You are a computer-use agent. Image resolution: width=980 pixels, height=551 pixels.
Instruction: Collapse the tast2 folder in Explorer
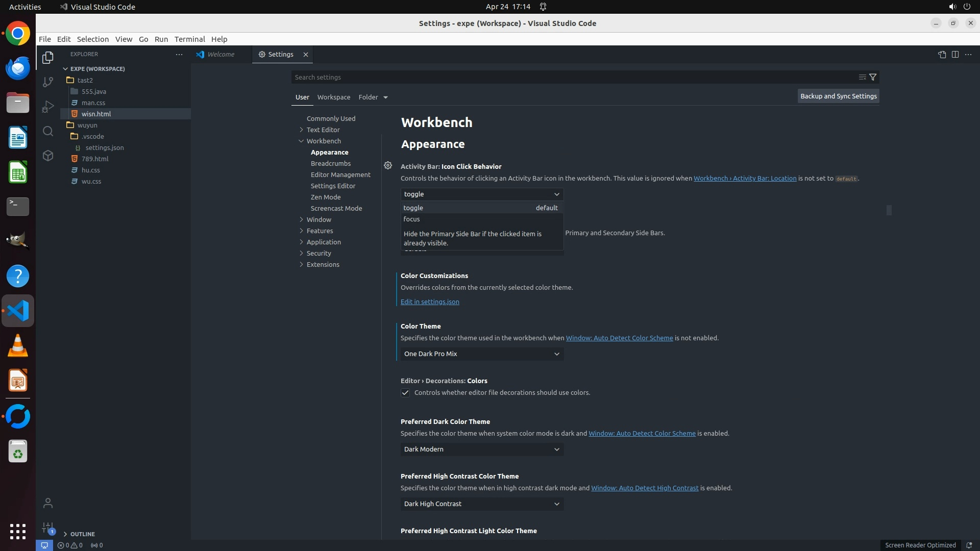(85, 80)
